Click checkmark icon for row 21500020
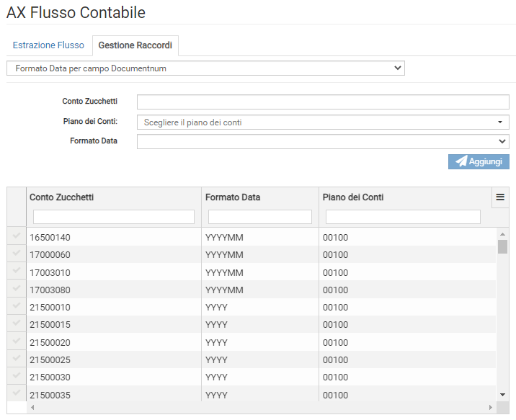The height and width of the screenshot is (420, 516). click(17, 341)
